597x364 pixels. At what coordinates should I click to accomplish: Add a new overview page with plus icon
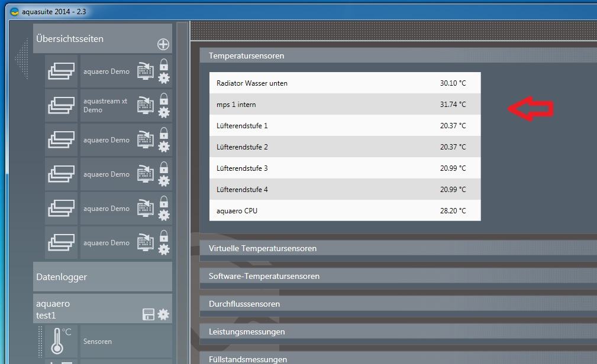(x=163, y=44)
